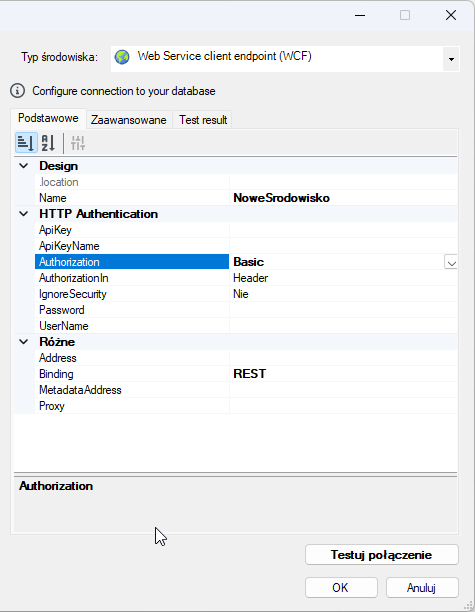
Task: Open the Property Pages icon
Action: click(78, 143)
